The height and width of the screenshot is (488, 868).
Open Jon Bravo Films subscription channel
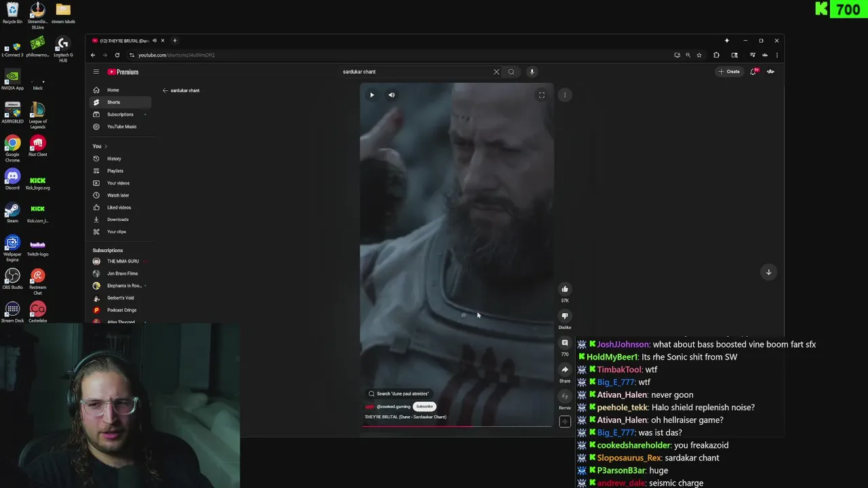tap(120, 274)
